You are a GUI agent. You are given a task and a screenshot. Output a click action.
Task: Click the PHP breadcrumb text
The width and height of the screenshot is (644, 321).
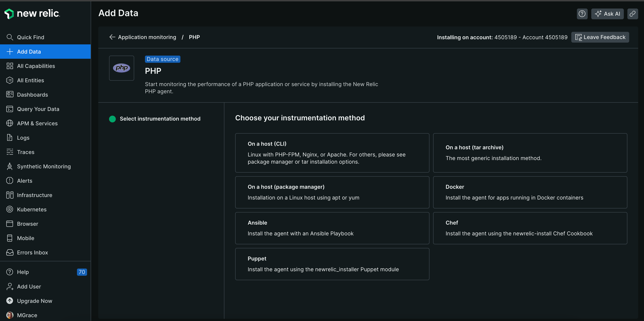[194, 37]
